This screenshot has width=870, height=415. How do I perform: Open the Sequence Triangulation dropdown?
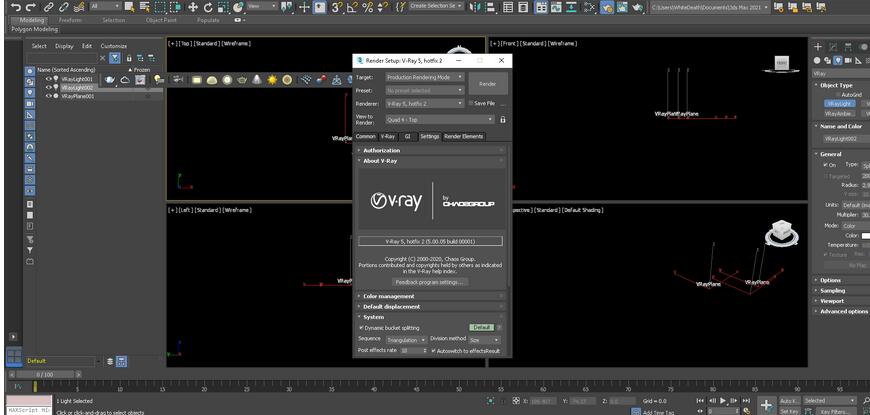tap(406, 340)
